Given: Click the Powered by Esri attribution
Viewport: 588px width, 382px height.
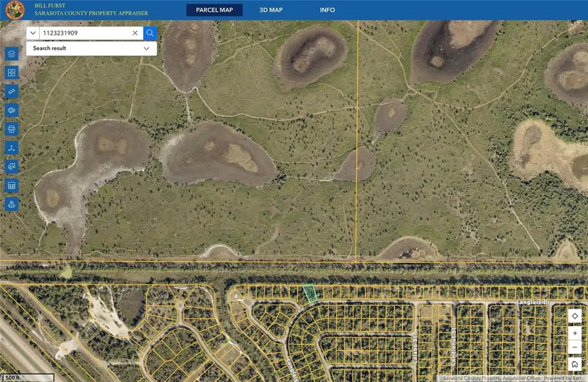Looking at the screenshot, I should point(562,378).
